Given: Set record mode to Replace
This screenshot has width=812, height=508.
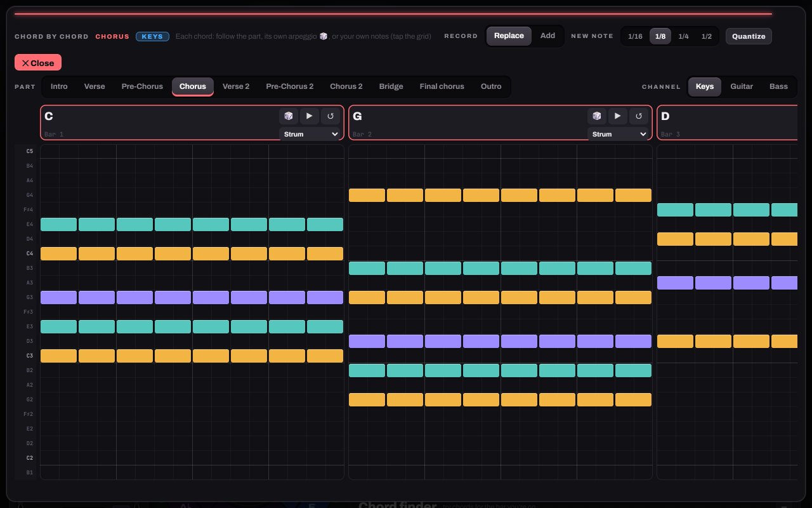Looking at the screenshot, I should (509, 36).
